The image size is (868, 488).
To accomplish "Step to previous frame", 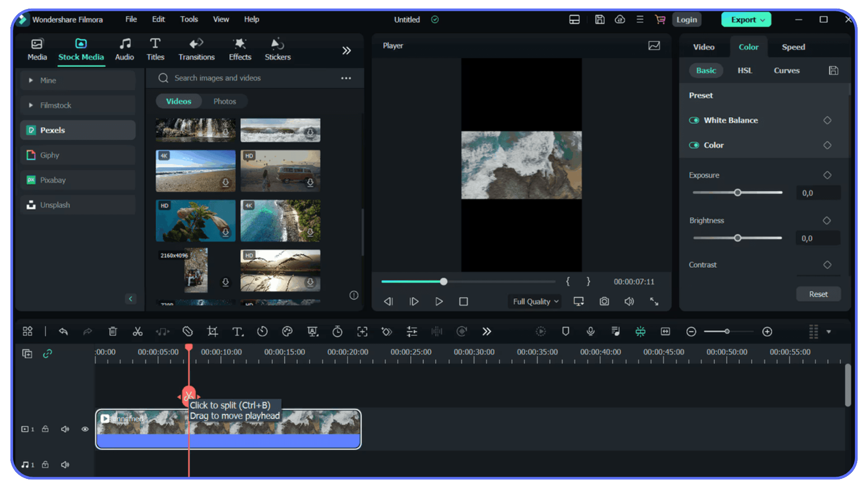I will pos(388,301).
